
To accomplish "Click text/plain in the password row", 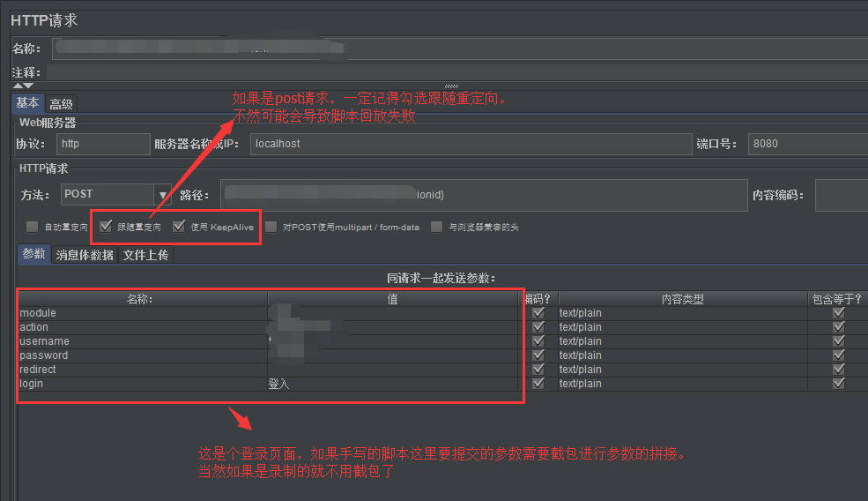I will 580,355.
